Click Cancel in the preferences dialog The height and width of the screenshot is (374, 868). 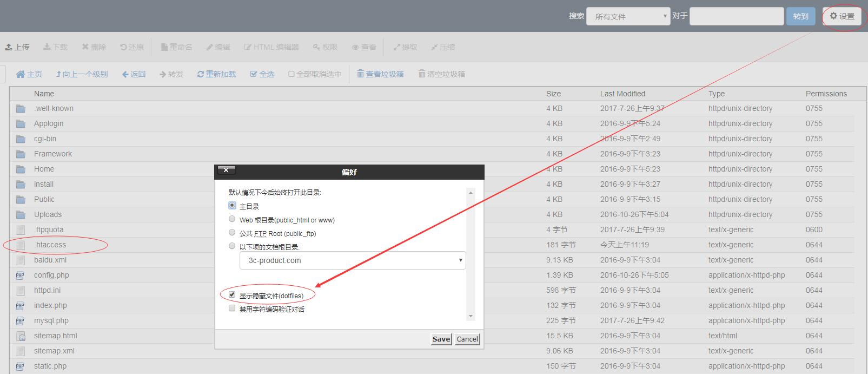coord(467,339)
